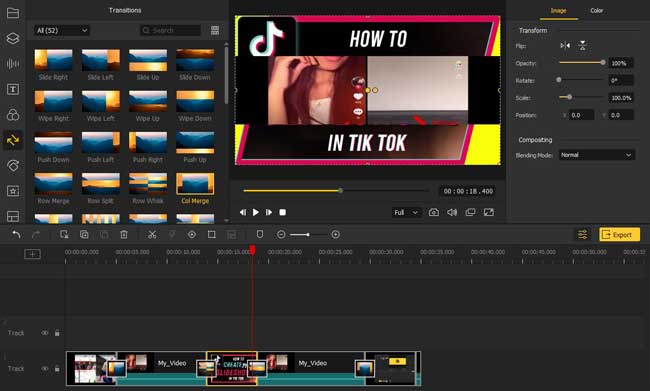Open the Media folder panel
This screenshot has width=650, height=391.
pos(13,13)
